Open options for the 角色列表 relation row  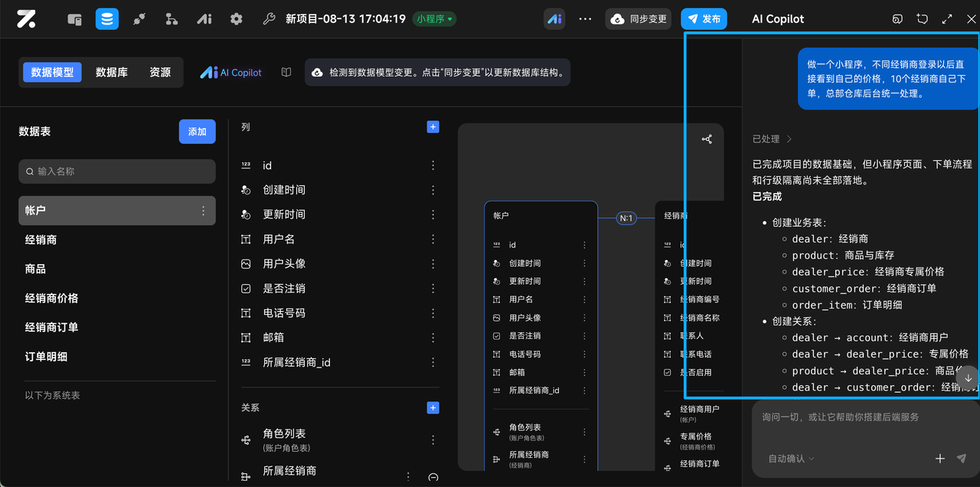(x=433, y=440)
